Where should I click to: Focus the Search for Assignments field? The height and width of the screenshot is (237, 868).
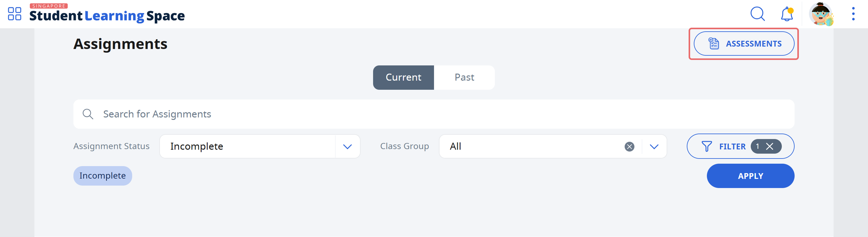point(434,114)
